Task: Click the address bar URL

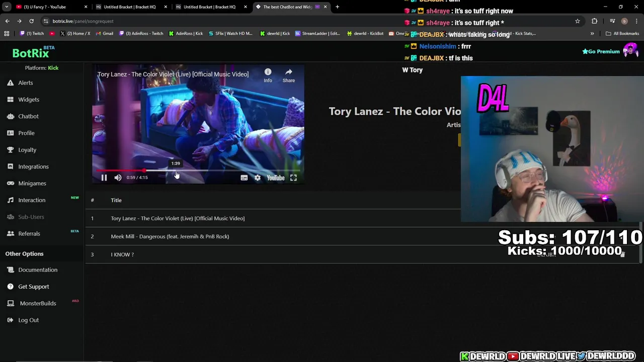Action: tap(83, 21)
